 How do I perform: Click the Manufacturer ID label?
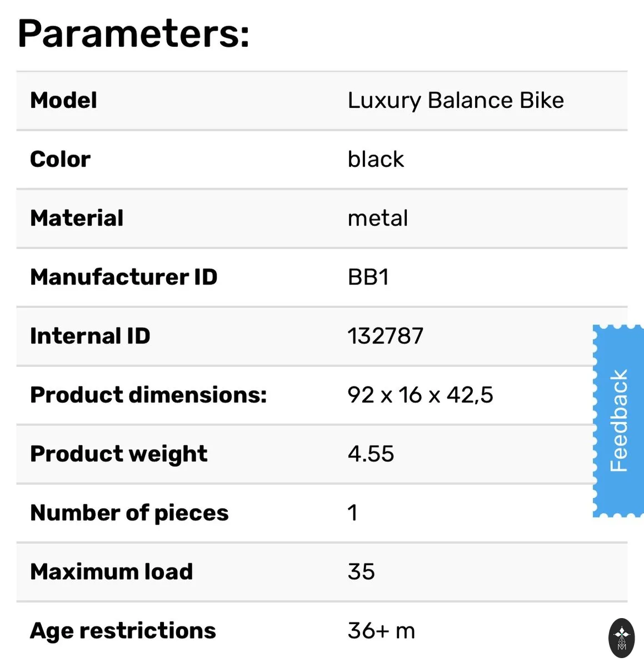click(124, 277)
